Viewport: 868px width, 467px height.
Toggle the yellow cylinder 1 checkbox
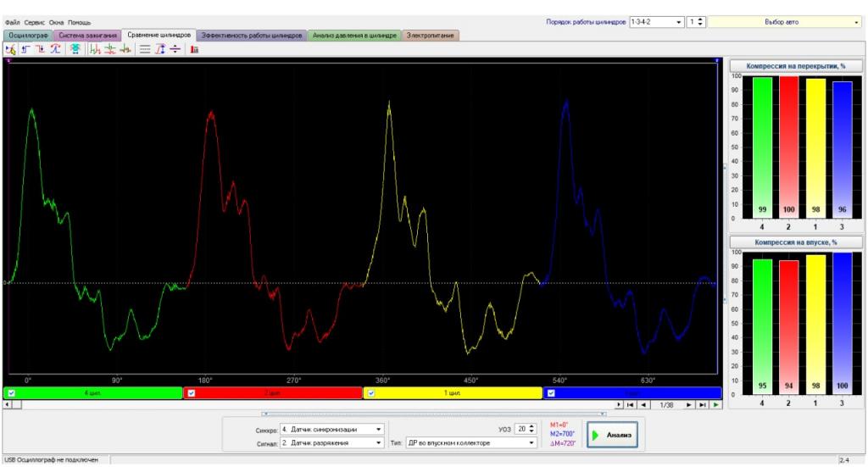click(371, 393)
